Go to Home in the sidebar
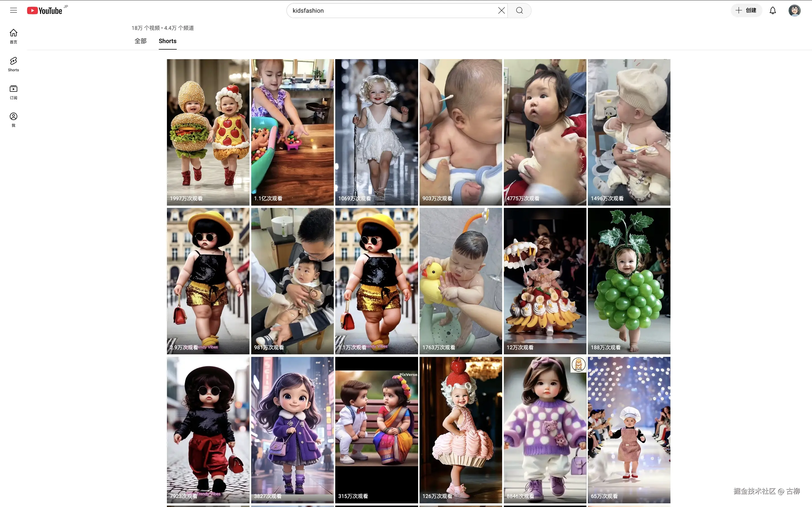The width and height of the screenshot is (812, 507). (x=14, y=36)
